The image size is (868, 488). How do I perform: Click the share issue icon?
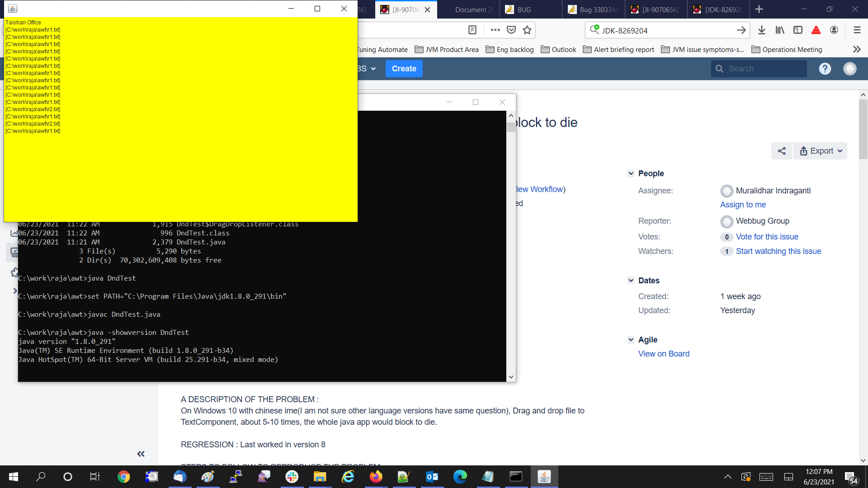point(782,151)
